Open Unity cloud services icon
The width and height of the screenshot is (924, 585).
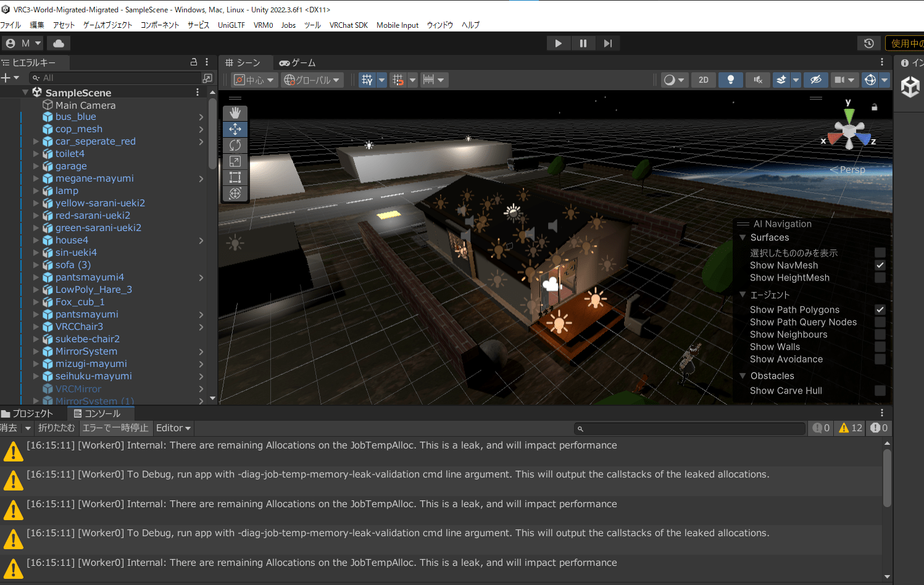pos(59,43)
